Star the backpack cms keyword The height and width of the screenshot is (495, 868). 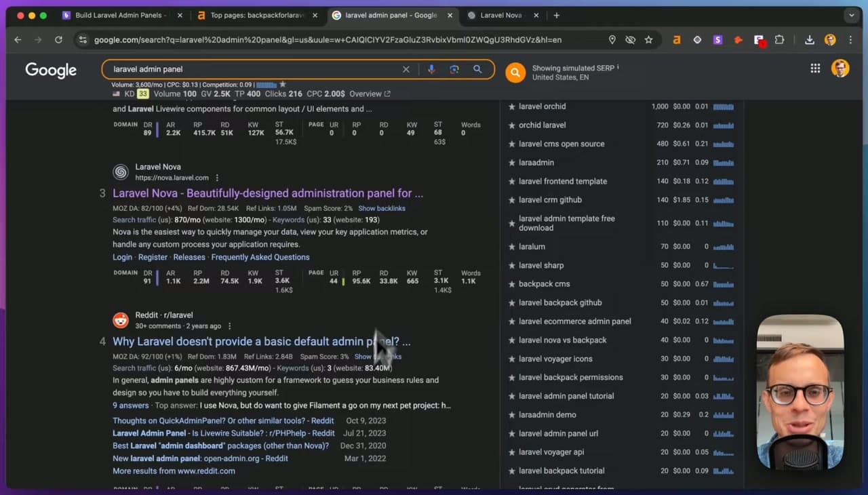(512, 284)
